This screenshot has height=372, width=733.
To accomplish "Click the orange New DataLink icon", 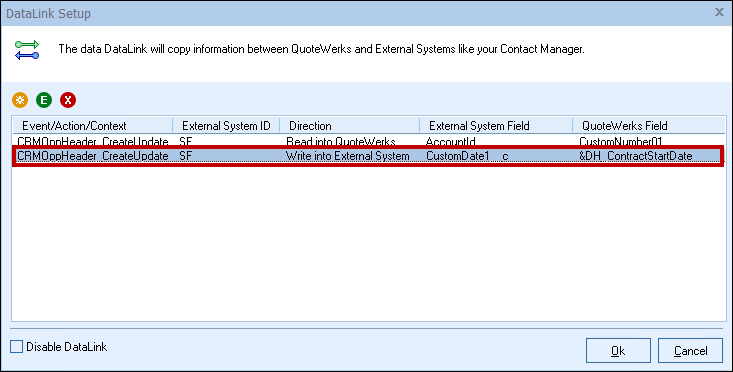I will pyautogui.click(x=20, y=100).
